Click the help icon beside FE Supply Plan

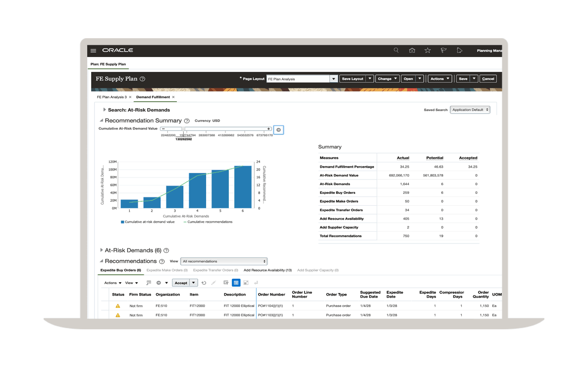coord(143,79)
